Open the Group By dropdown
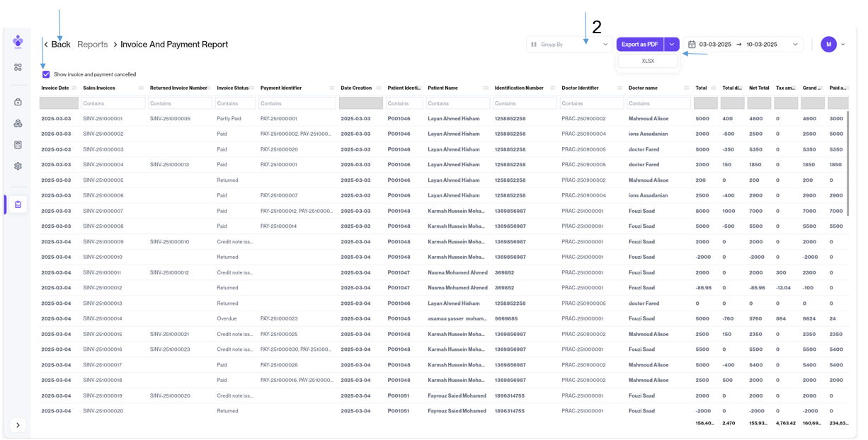The width and height of the screenshot is (868, 440). tap(569, 45)
